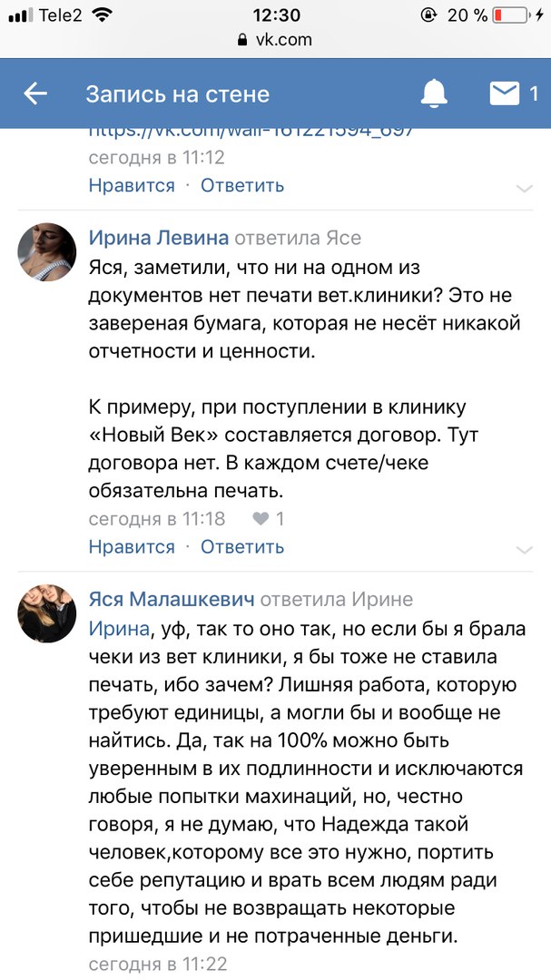Expand options chevron on top comment

click(x=524, y=188)
